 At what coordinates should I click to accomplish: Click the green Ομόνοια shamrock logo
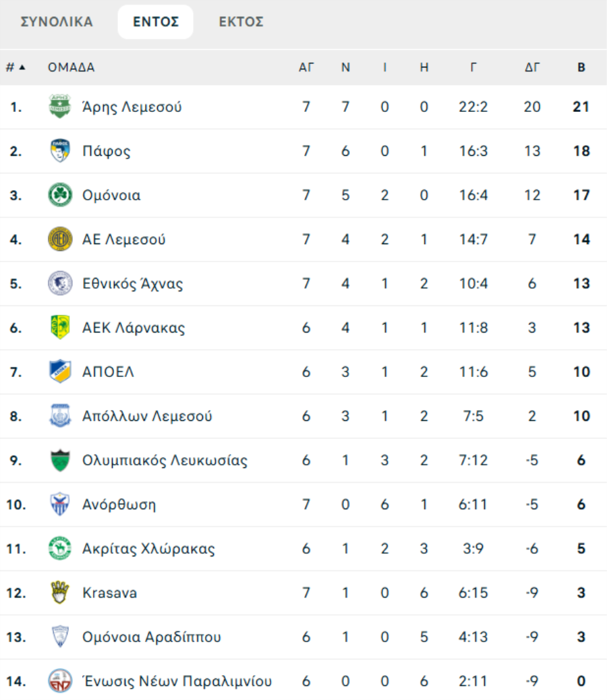click(x=60, y=196)
